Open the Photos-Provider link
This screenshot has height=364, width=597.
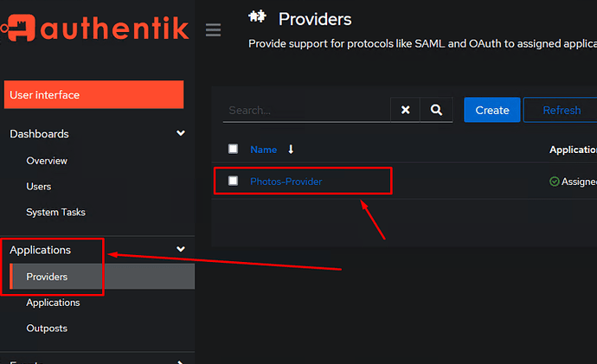[x=286, y=182]
